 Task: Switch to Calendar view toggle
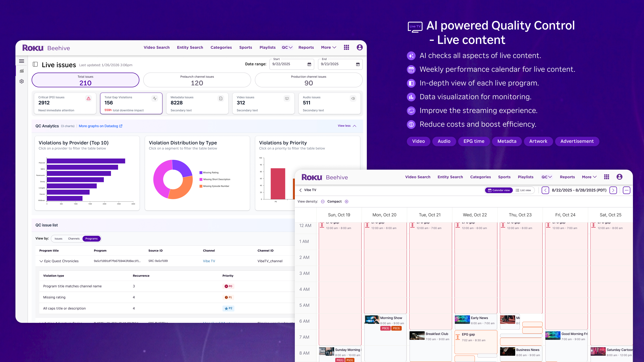pyautogui.click(x=499, y=190)
